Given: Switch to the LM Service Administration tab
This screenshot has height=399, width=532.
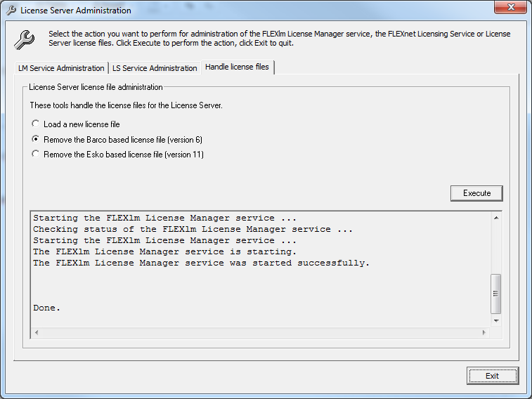Looking at the screenshot, I should (x=61, y=68).
